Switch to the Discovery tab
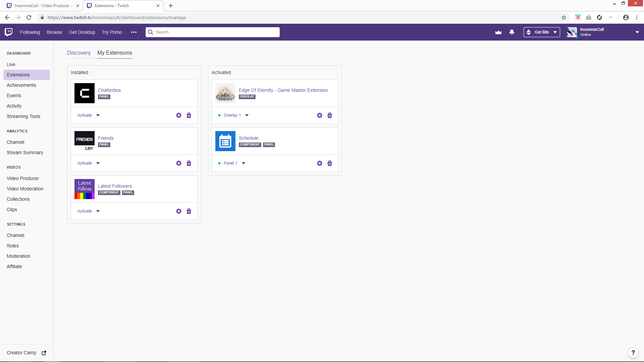This screenshot has height=362, width=644. (79, 53)
